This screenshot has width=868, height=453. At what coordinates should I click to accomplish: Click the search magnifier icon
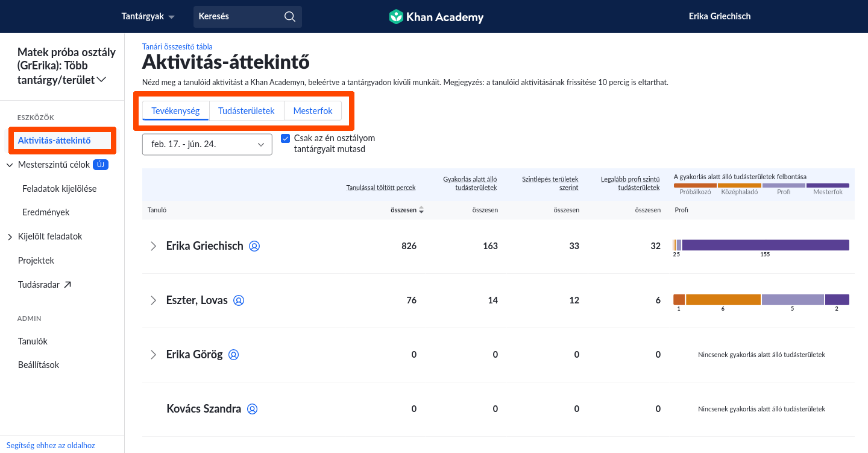[x=289, y=16]
